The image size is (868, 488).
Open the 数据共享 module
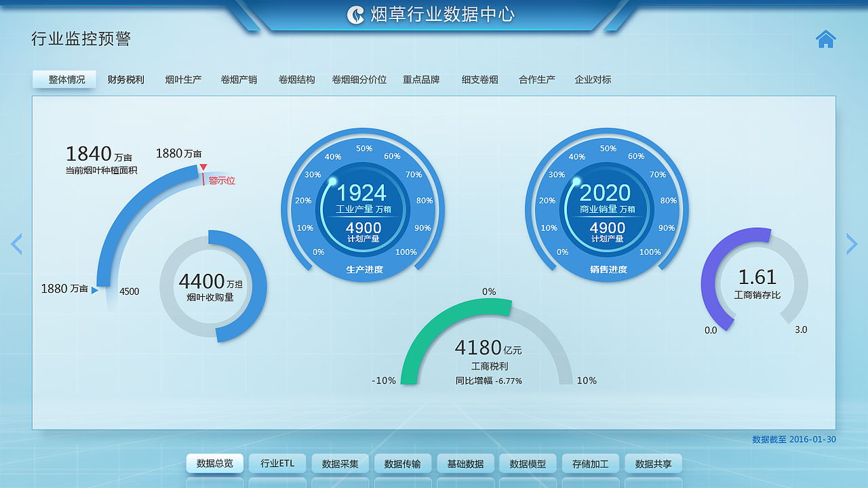pyautogui.click(x=654, y=464)
